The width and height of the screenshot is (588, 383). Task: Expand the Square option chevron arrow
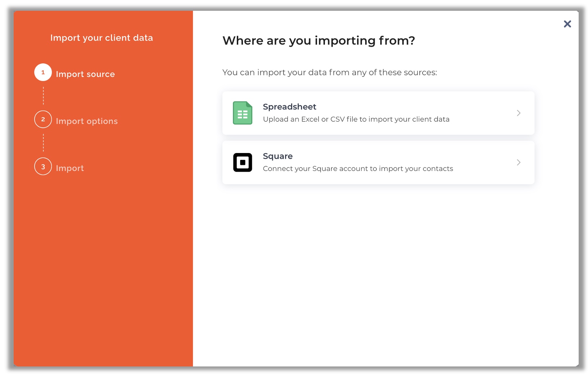point(519,162)
